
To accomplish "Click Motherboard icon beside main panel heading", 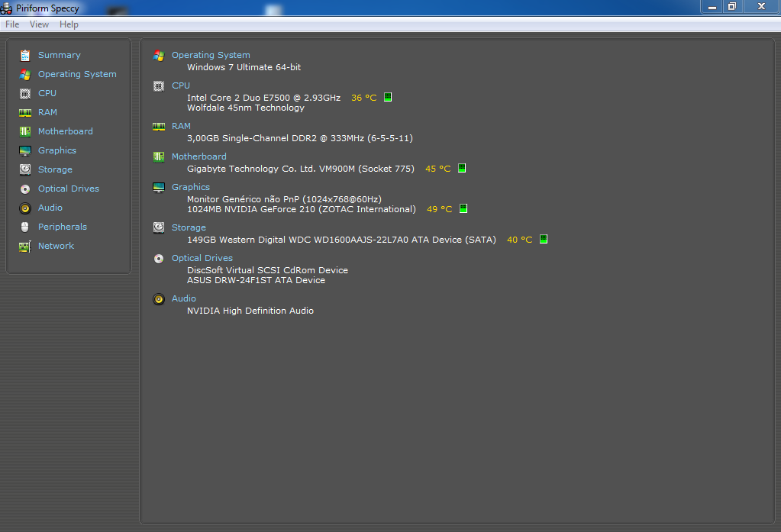I will click(x=159, y=157).
